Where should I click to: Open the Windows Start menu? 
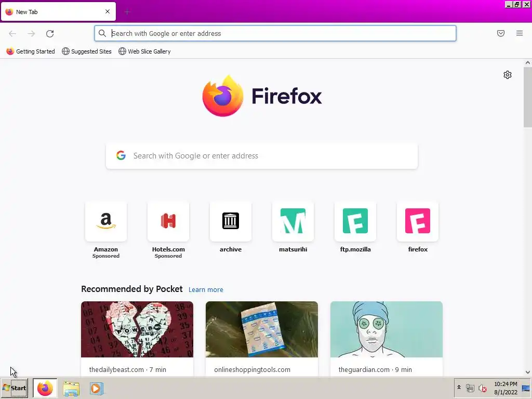pos(14,388)
